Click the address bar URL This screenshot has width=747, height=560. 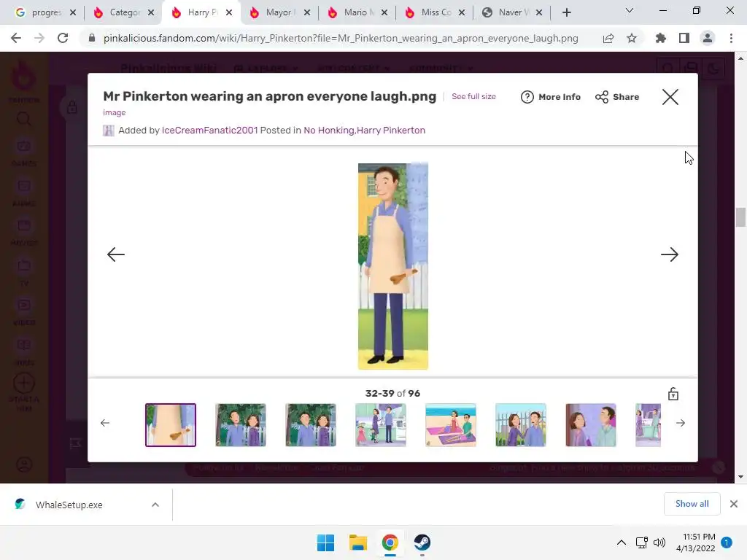tap(341, 38)
